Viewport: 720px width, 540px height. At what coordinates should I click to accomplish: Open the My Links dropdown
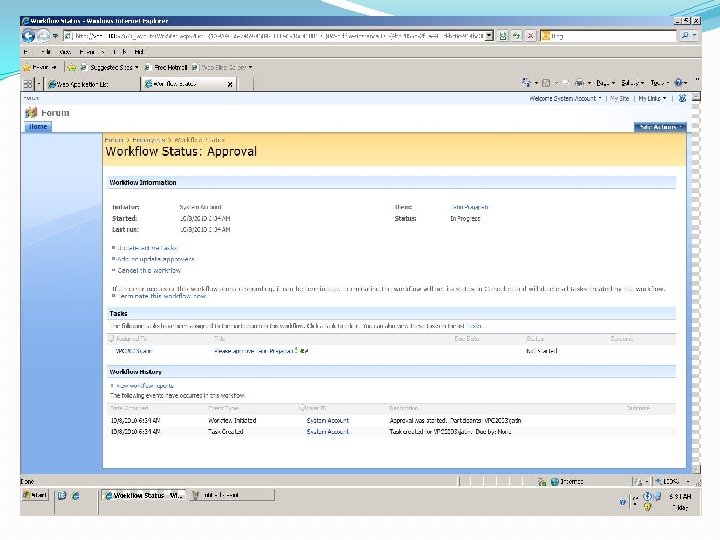tap(652, 98)
